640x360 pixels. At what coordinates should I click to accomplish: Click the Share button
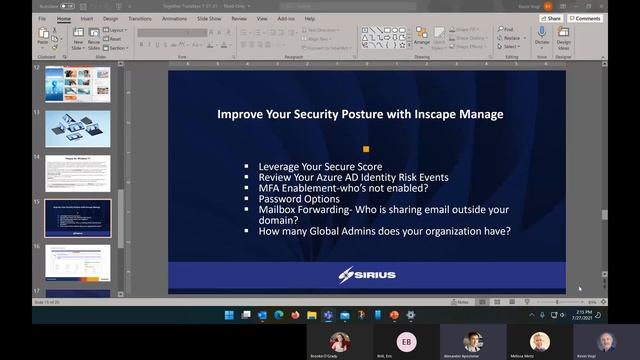click(x=551, y=18)
